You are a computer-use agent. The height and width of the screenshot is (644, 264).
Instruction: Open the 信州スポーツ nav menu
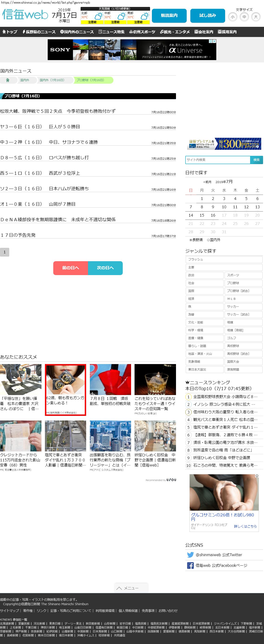142,32
